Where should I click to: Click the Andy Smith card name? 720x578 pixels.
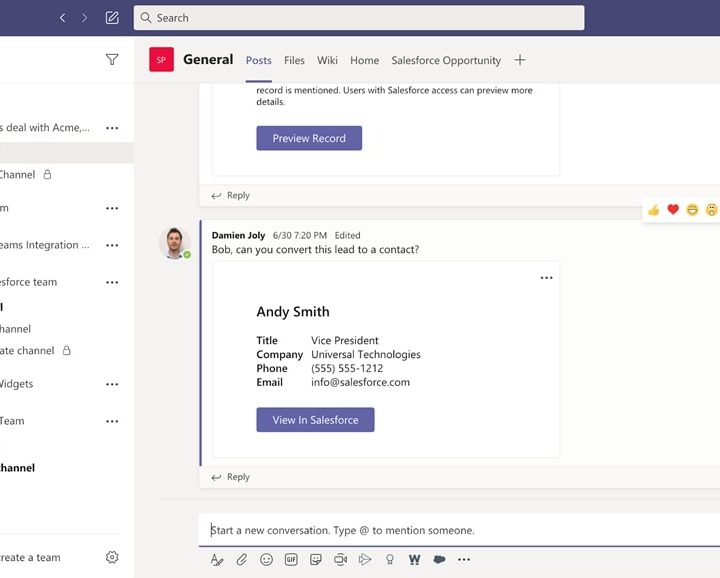pos(293,312)
